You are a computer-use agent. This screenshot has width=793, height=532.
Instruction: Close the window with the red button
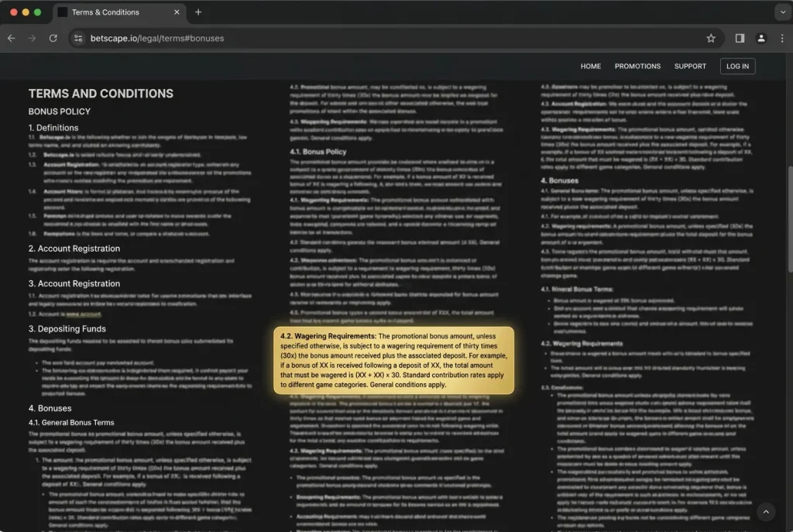point(14,12)
